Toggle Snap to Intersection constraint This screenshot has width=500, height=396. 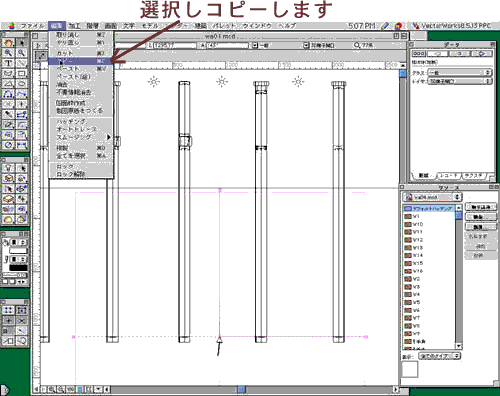coord(21,320)
